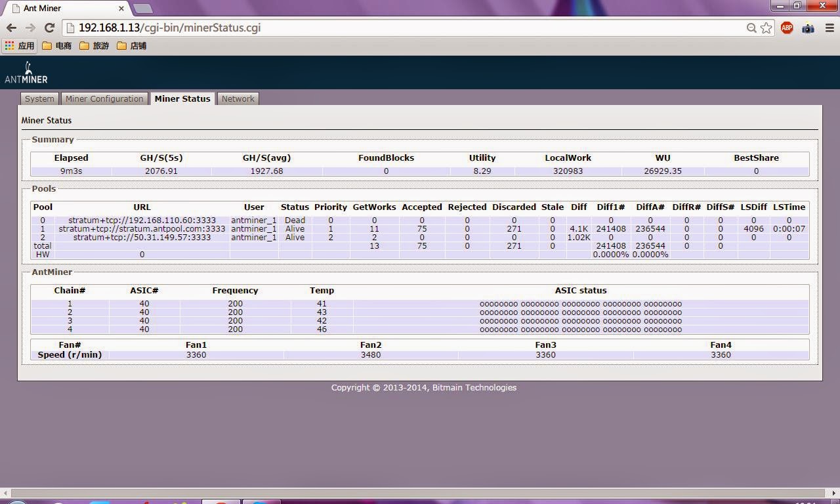Click the temperature 41 for chain 1
The height and width of the screenshot is (504, 840).
(322, 304)
